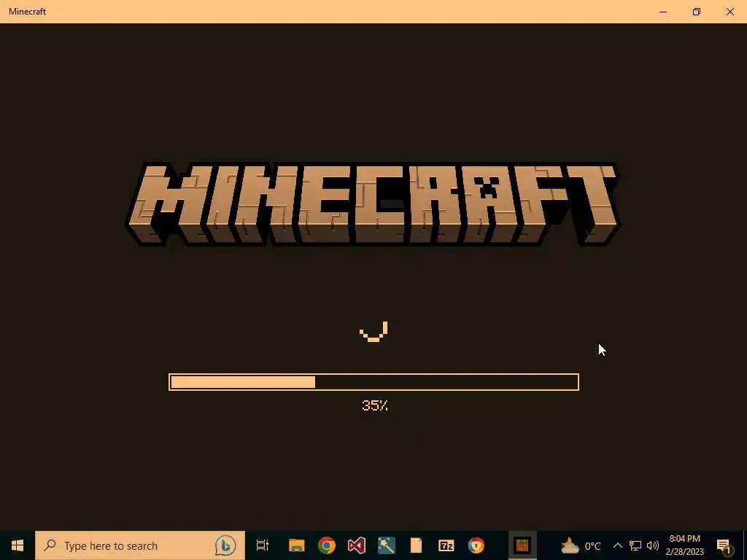Open Task View from taskbar
Image resolution: width=747 pixels, height=560 pixels.
pyautogui.click(x=263, y=545)
